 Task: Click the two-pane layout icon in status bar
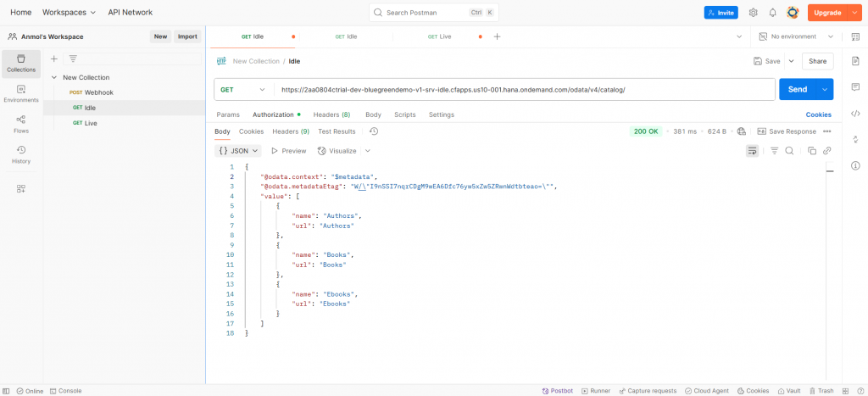[x=845, y=391]
